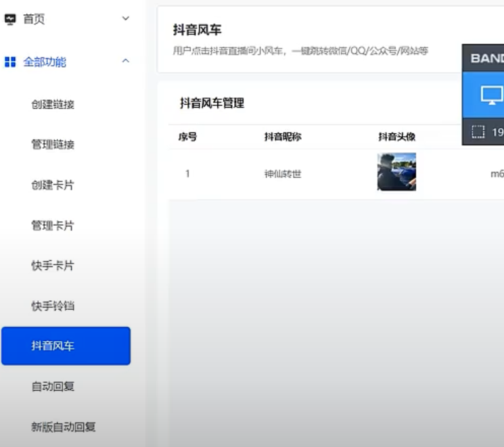Screen dimensions: 504x447
Task: Click the Bandicam screen monitor icon
Action: pyautogui.click(x=492, y=95)
